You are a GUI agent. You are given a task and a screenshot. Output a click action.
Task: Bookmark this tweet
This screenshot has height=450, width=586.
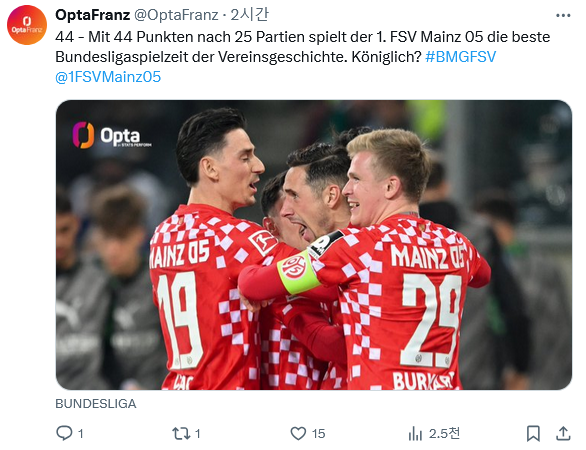pos(533,434)
